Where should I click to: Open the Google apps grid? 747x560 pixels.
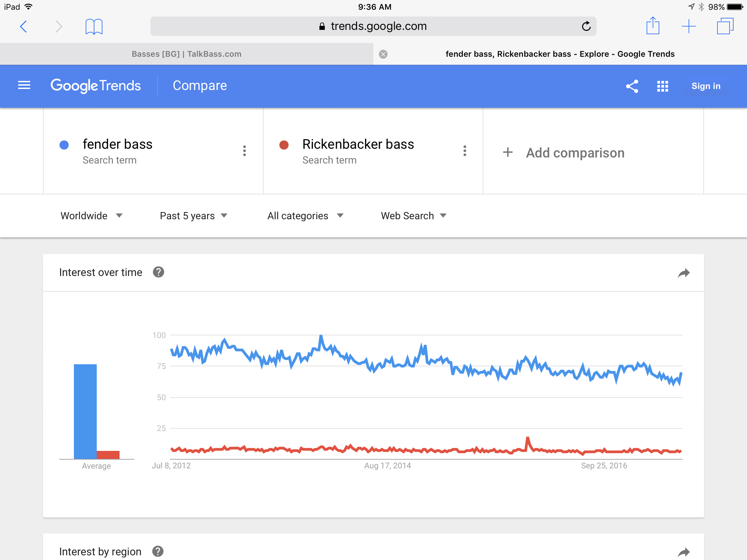(x=663, y=86)
